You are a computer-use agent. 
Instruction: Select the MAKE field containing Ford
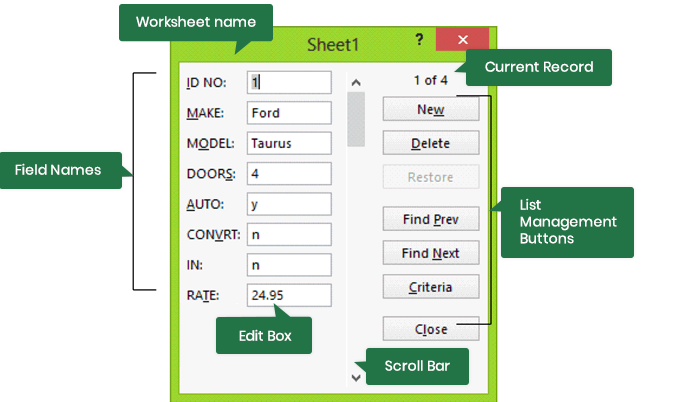(288, 112)
